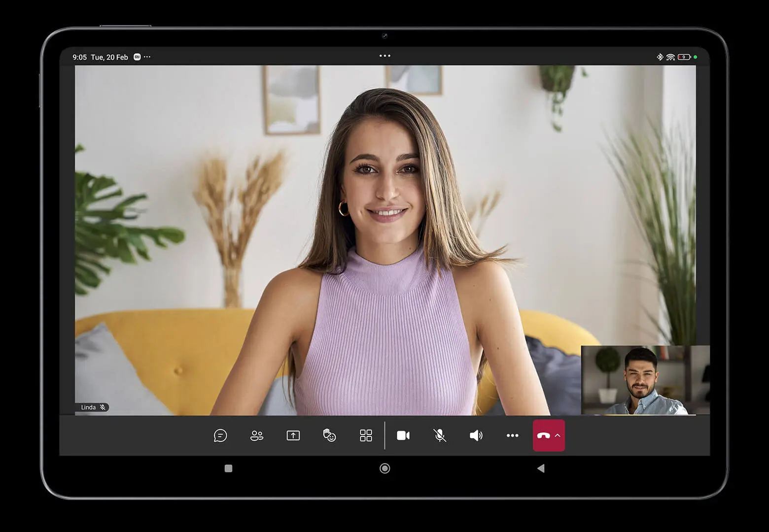Expand the hang-up options chevron
769x532 pixels.
(558, 435)
